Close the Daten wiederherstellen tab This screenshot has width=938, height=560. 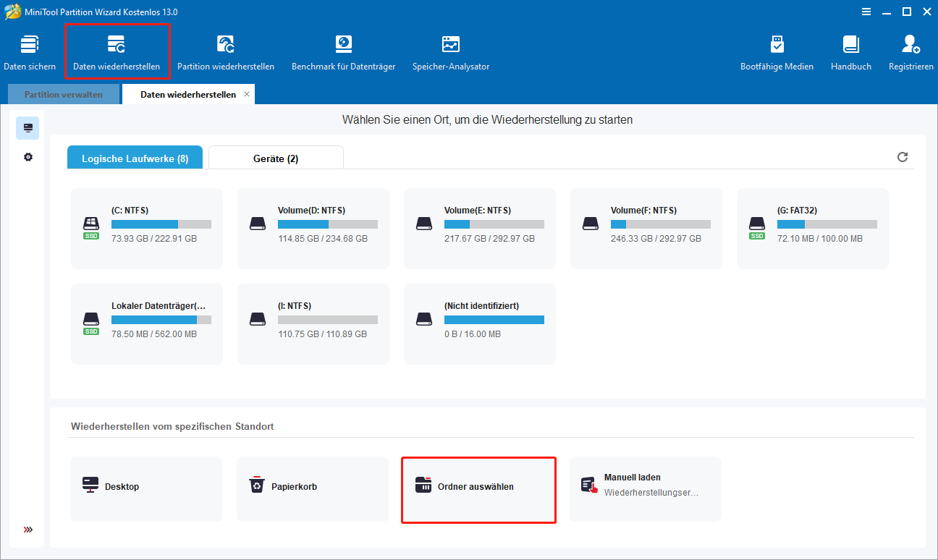click(247, 94)
